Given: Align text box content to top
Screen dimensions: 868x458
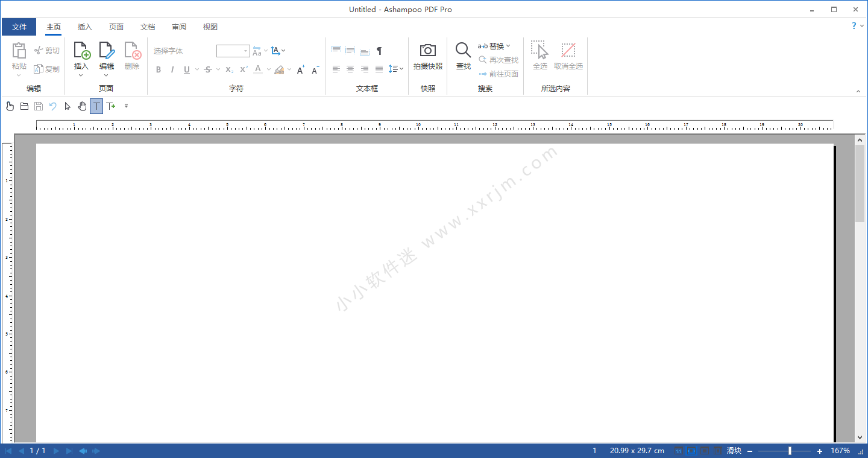Looking at the screenshot, I should click(336, 51).
